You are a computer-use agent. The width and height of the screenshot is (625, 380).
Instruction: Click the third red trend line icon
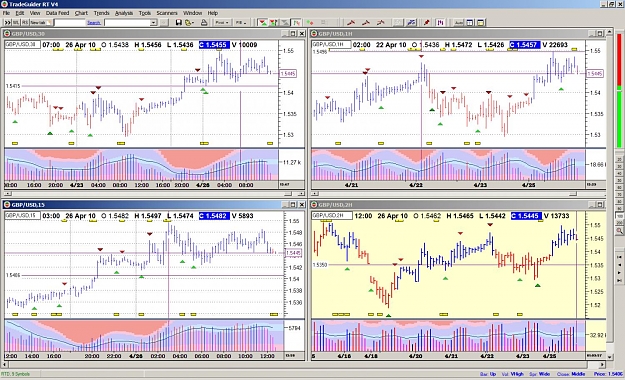click(x=381, y=23)
